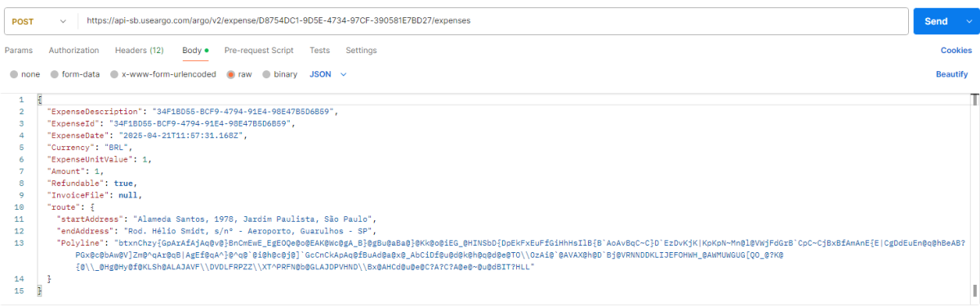Click the "ExpenseId" key on line 3
Image resolution: width=980 pixels, height=306 pixels.
pos(75,123)
